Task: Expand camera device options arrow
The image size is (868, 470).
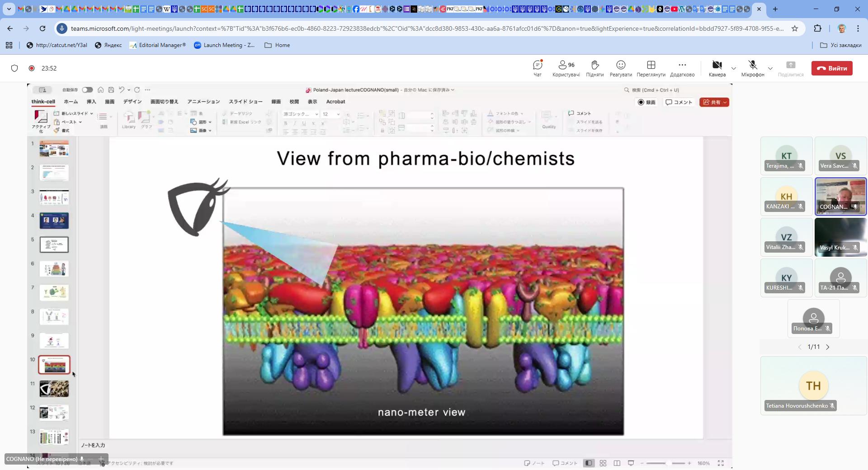Action: pos(734,69)
